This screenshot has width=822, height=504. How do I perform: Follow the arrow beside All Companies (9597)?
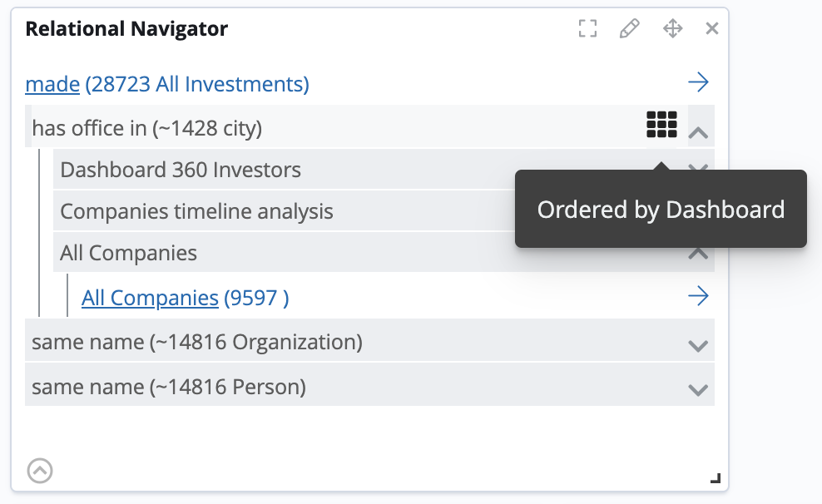click(699, 295)
